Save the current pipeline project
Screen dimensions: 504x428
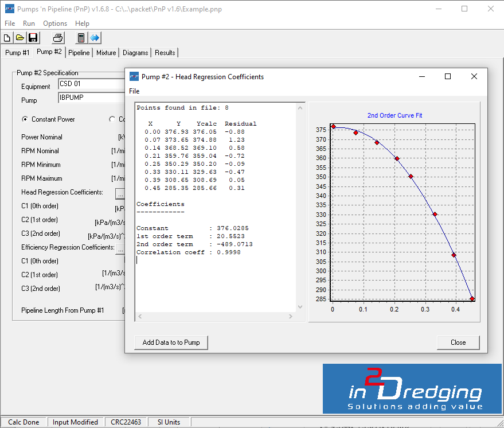tap(33, 37)
